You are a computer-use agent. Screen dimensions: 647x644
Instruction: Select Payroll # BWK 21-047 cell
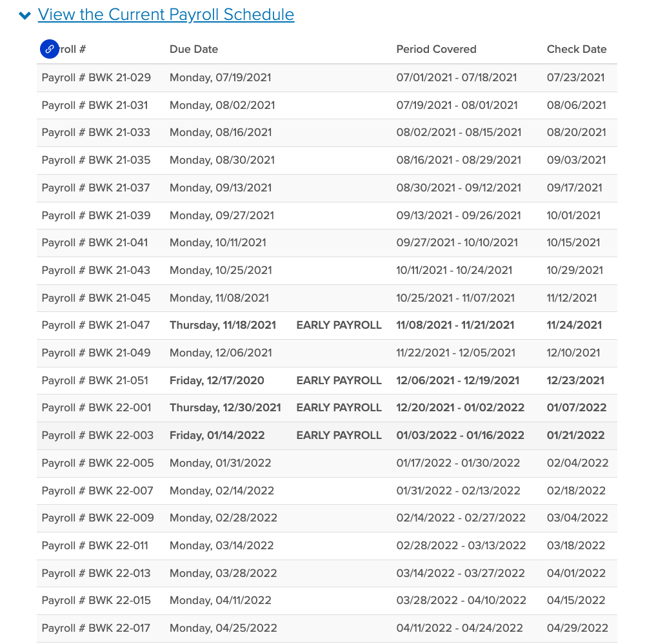(x=95, y=325)
